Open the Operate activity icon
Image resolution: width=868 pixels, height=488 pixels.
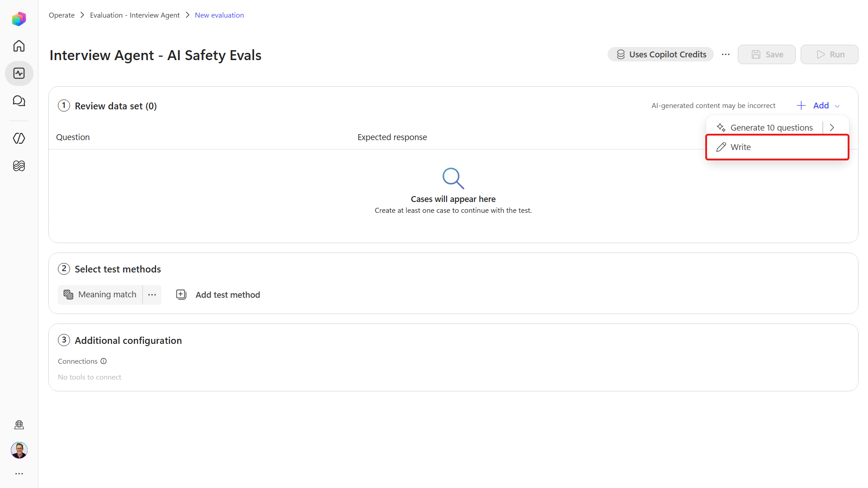pyautogui.click(x=19, y=73)
